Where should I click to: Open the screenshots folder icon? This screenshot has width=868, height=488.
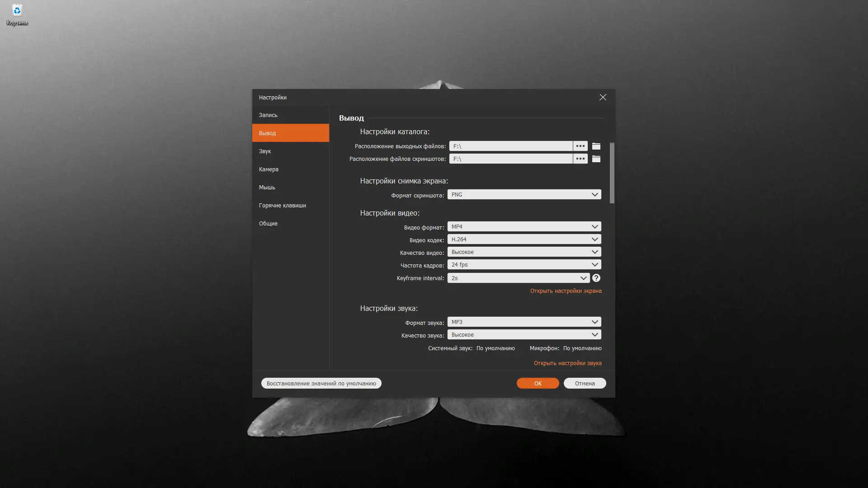pos(596,159)
